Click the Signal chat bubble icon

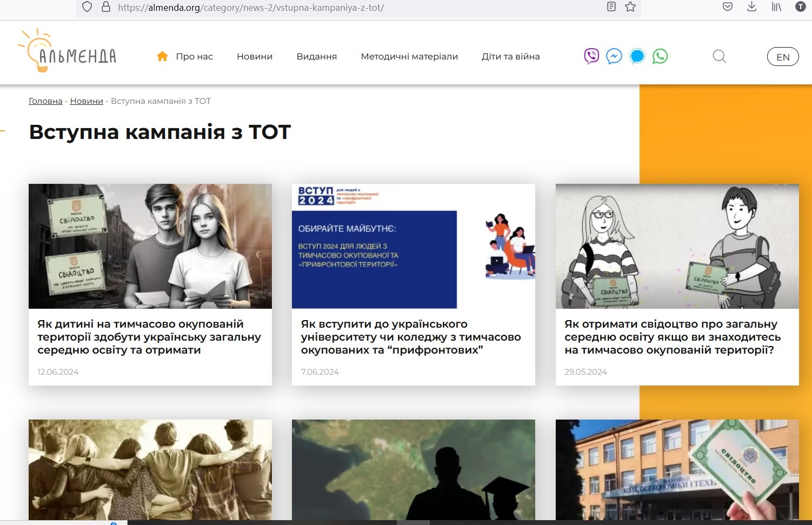coord(637,56)
